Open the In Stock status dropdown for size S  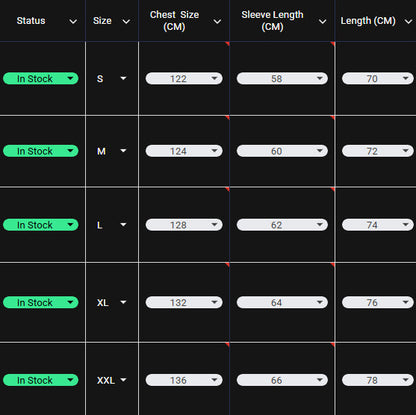click(41, 79)
